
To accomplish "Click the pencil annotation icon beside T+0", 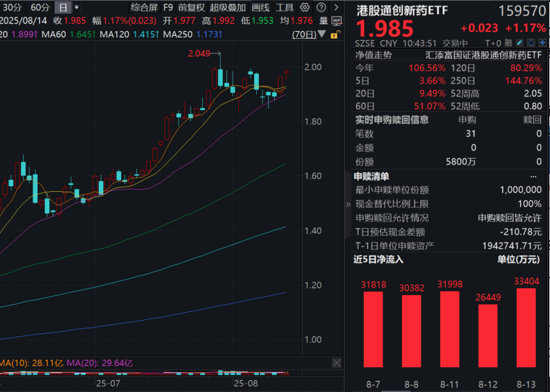I will [519, 43].
